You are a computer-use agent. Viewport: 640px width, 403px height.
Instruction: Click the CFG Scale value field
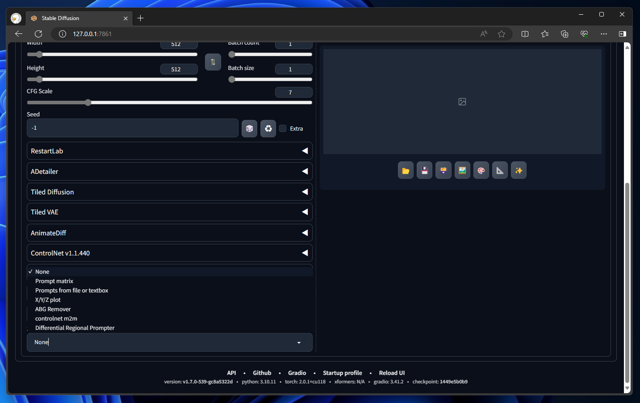tap(293, 93)
